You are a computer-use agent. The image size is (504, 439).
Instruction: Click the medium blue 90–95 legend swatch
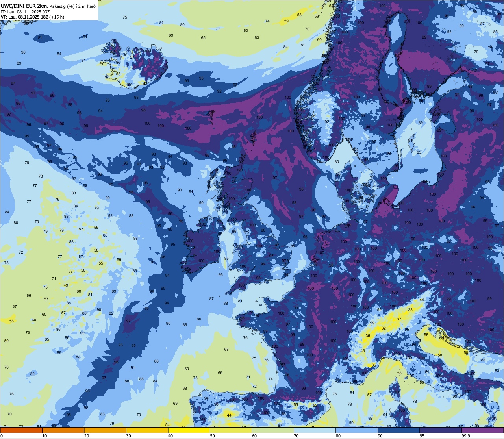point(398,430)
